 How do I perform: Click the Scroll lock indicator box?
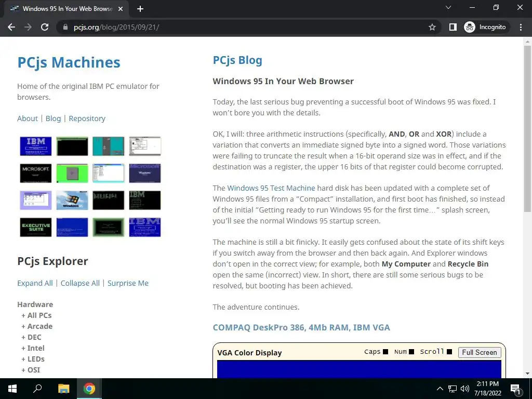click(449, 352)
